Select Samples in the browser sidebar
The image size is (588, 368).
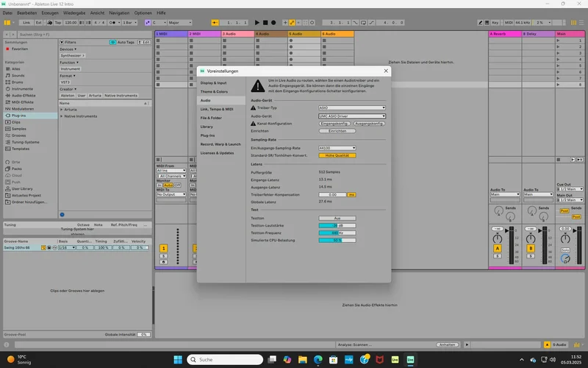point(19,128)
